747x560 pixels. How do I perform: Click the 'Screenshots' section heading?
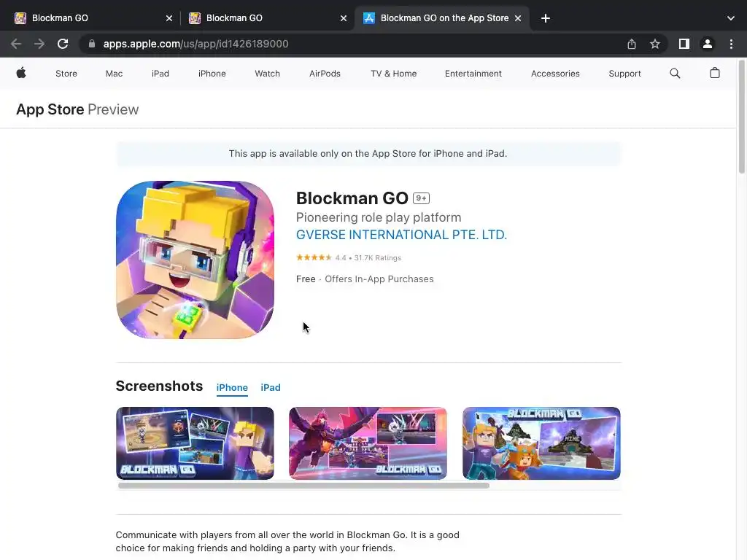[159, 386]
